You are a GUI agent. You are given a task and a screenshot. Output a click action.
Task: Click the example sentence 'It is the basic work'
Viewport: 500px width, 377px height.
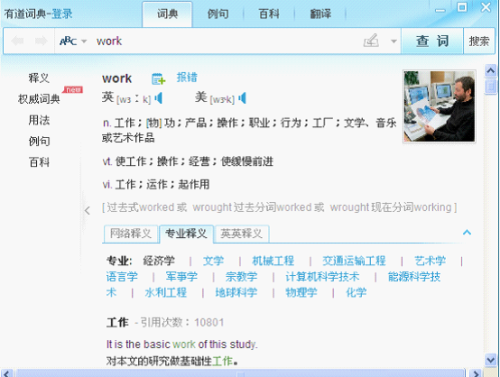coord(182,344)
